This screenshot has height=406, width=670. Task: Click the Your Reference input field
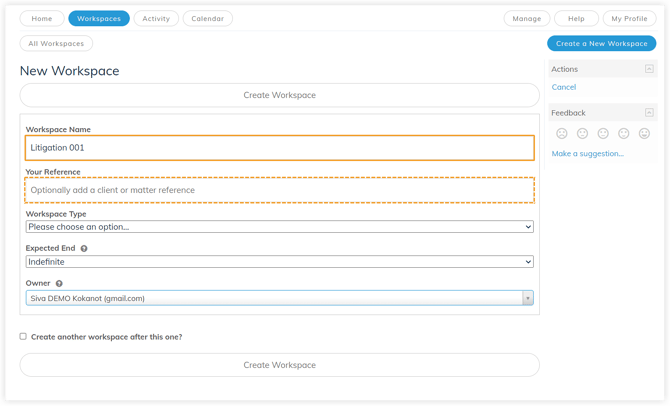coord(279,190)
